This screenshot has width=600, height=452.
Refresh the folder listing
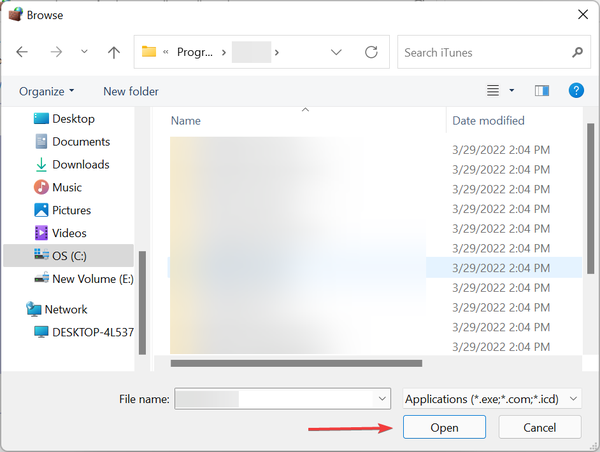(371, 52)
